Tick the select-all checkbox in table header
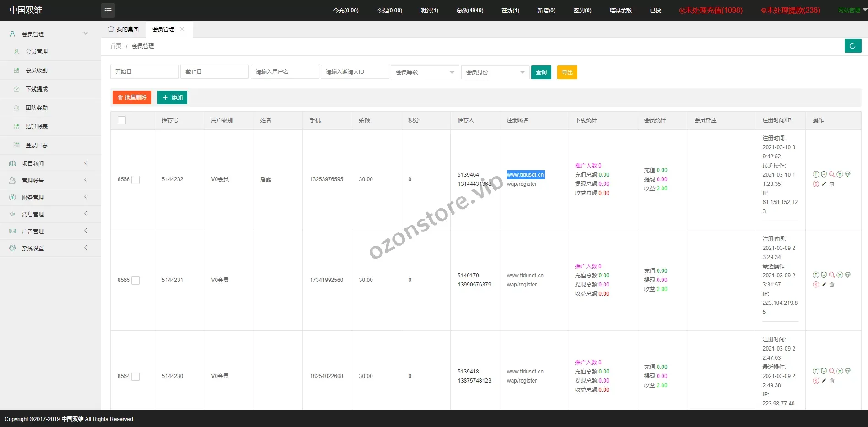Viewport: 868px width, 427px height. point(122,120)
